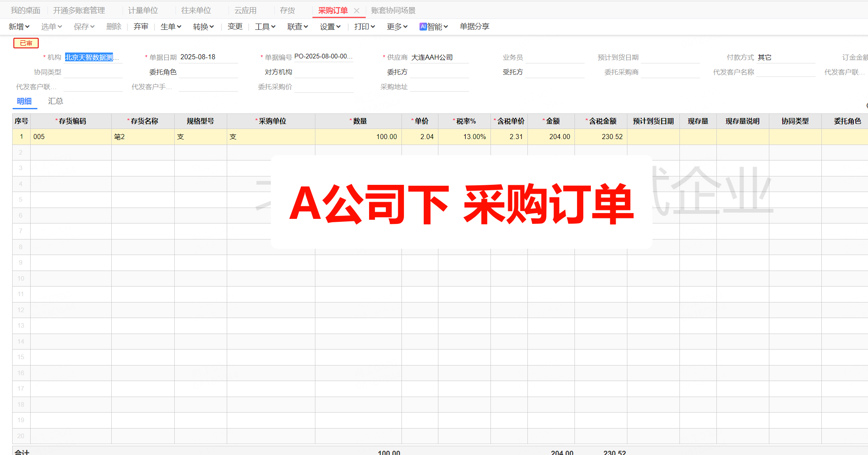Open the 联查 dropdown
This screenshot has height=455, width=868.
(297, 26)
